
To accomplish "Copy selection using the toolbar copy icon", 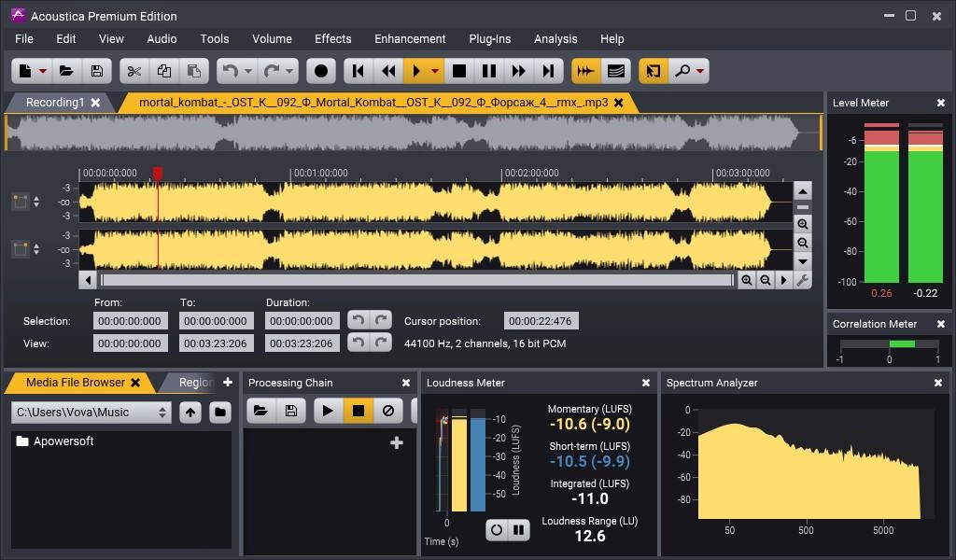I will click(164, 71).
